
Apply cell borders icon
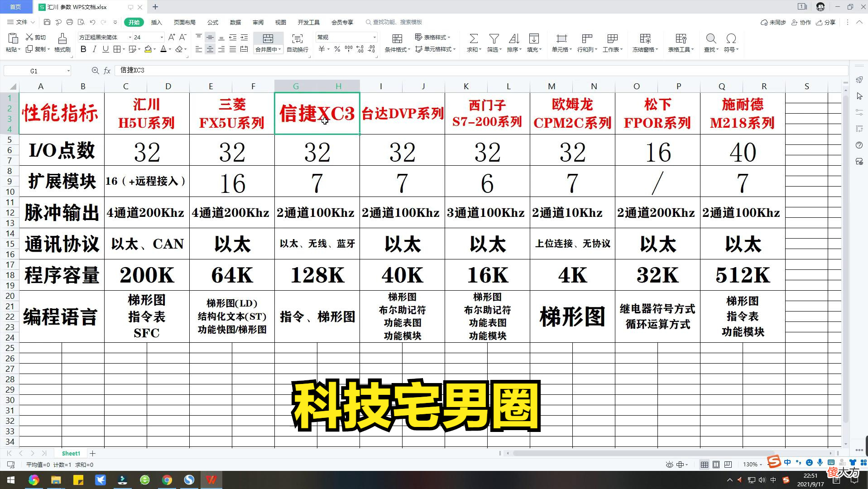117,49
